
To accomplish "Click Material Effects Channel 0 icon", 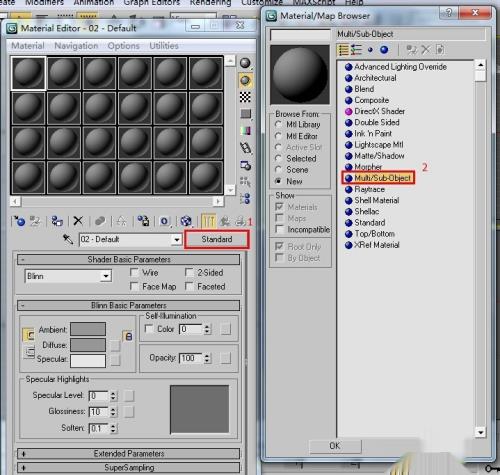I will coord(164,221).
